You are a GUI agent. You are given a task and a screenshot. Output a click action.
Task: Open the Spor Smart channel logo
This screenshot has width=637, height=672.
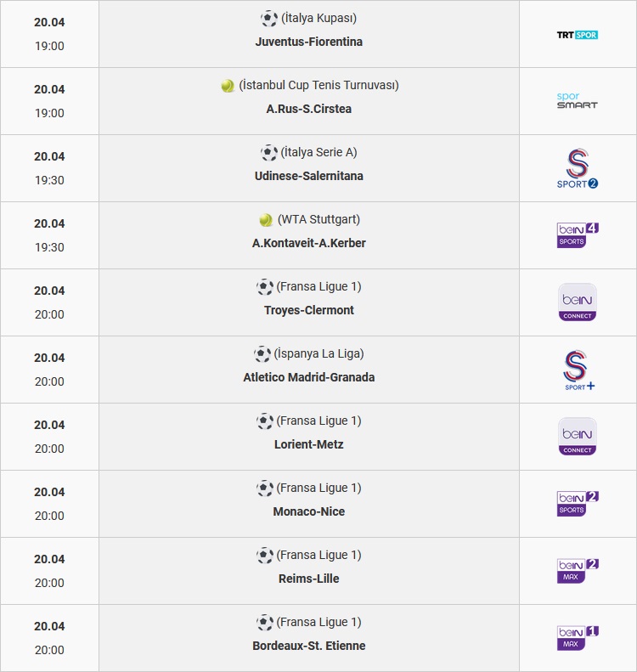[577, 101]
